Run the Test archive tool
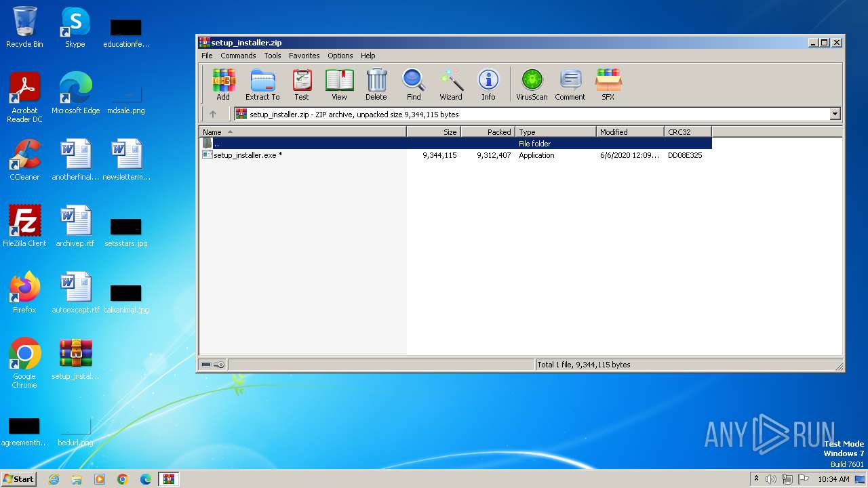Image resolution: width=868 pixels, height=488 pixels. tap(302, 85)
